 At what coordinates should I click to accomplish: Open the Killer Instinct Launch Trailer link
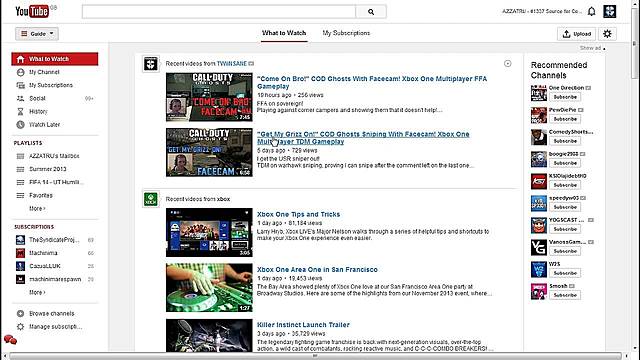[x=303, y=325]
